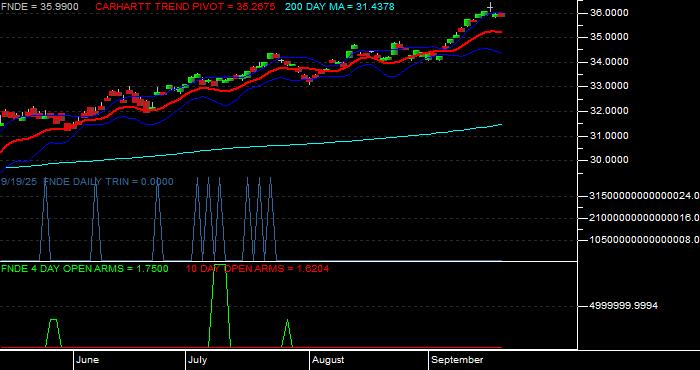Select the CARHARTT TREND PIVOT = 35.2675 label
Screen dimensions: 700x370
[x=185, y=7]
